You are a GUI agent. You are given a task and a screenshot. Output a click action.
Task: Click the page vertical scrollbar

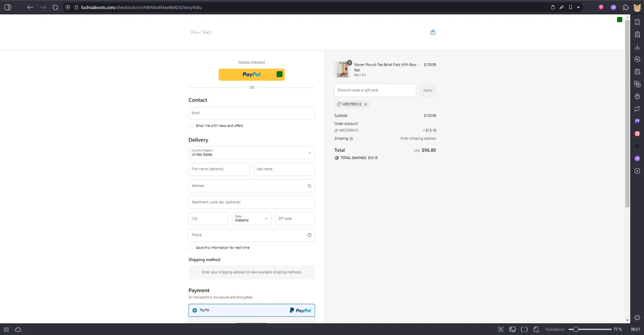[x=627, y=114]
